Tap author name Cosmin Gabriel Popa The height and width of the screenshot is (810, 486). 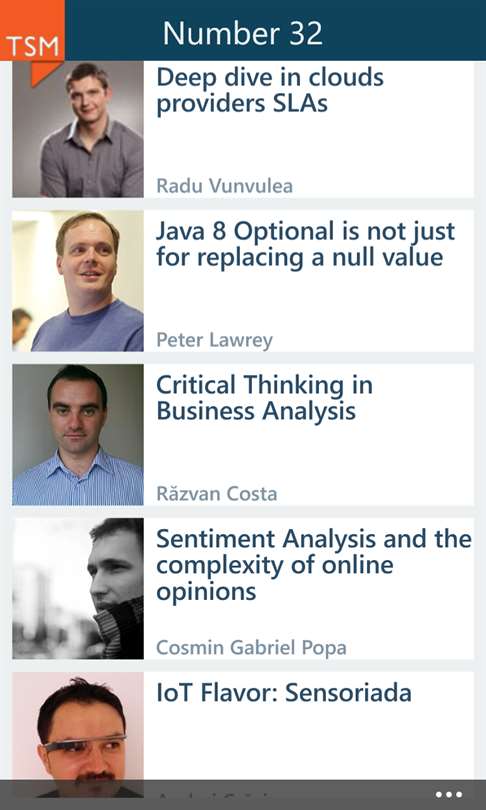[x=251, y=648]
